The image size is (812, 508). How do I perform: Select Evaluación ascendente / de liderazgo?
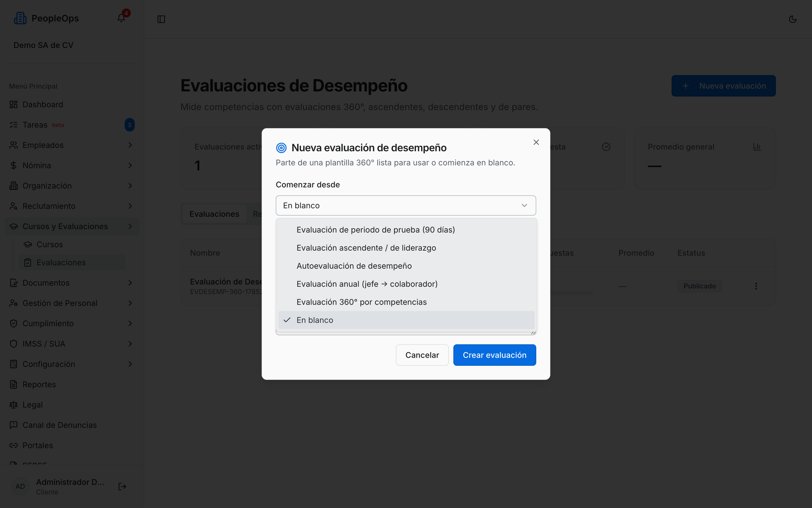(x=406, y=248)
